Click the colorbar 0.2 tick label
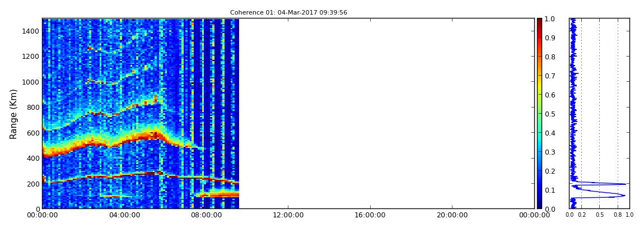The width and height of the screenshot is (644, 228). pyautogui.click(x=549, y=171)
